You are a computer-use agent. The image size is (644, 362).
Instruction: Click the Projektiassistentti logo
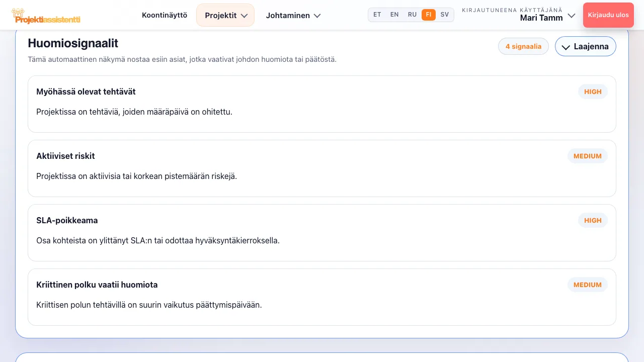point(46,16)
